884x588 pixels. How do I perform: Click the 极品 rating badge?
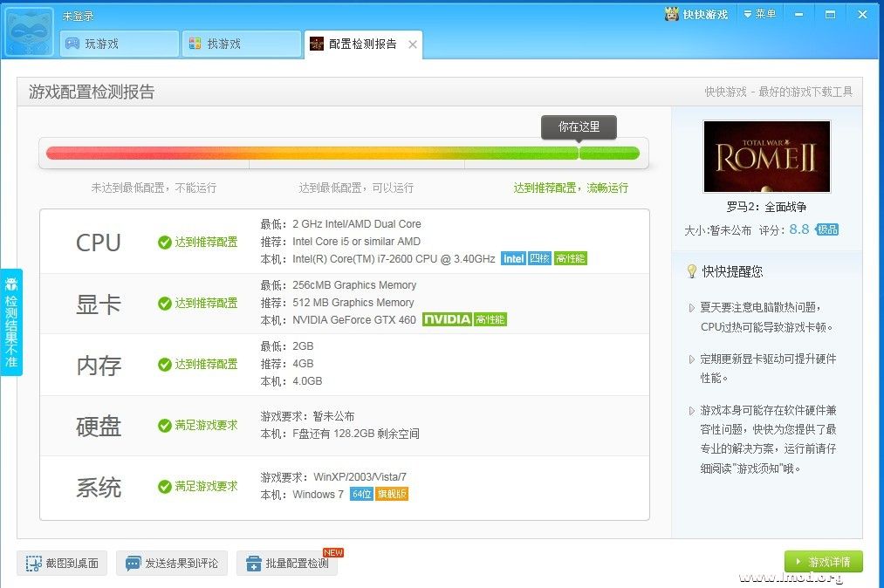click(x=827, y=229)
